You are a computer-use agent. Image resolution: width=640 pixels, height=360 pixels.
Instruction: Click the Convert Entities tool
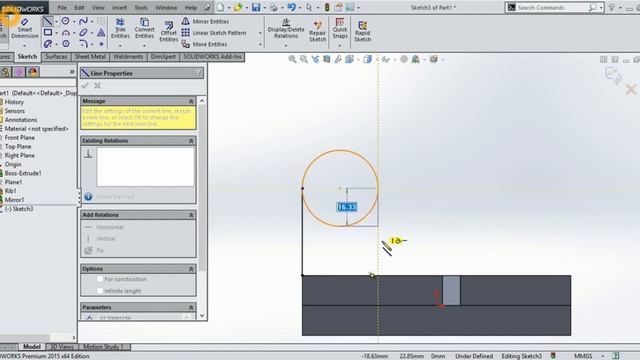(144, 29)
